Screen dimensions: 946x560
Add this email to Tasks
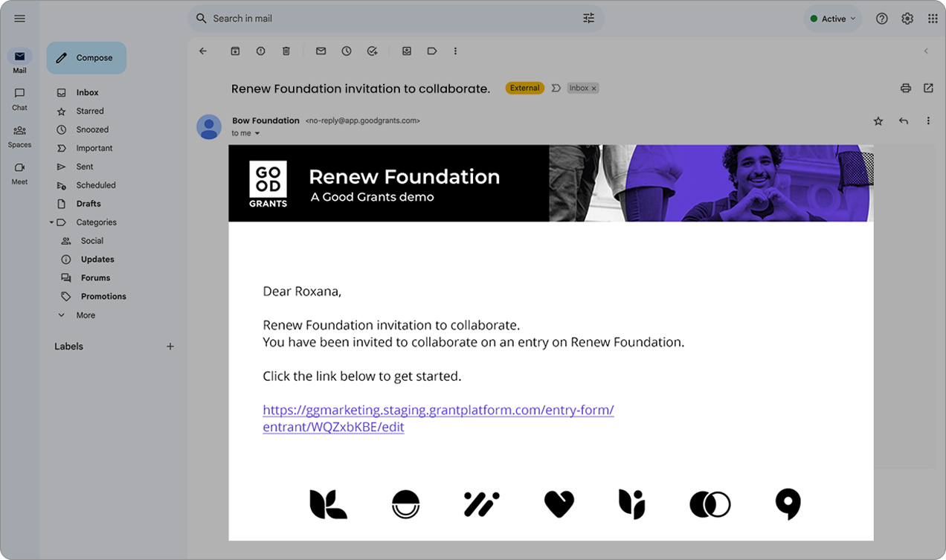[x=372, y=51]
